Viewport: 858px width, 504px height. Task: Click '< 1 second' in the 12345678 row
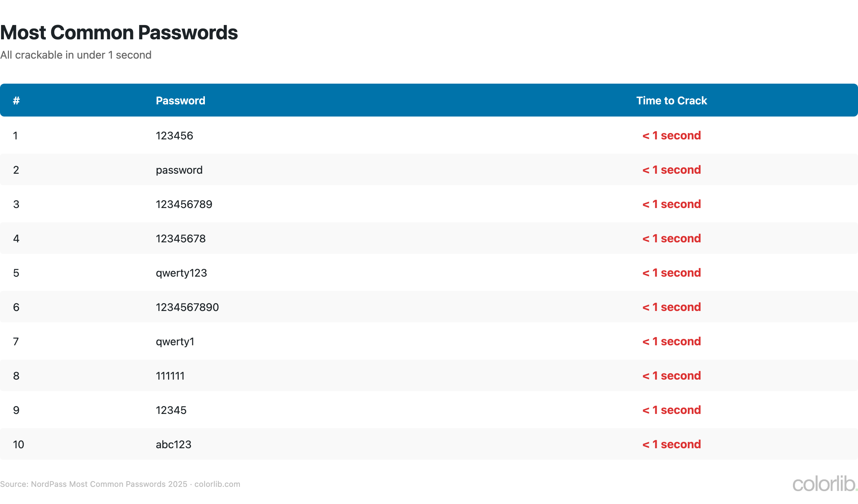(x=672, y=239)
